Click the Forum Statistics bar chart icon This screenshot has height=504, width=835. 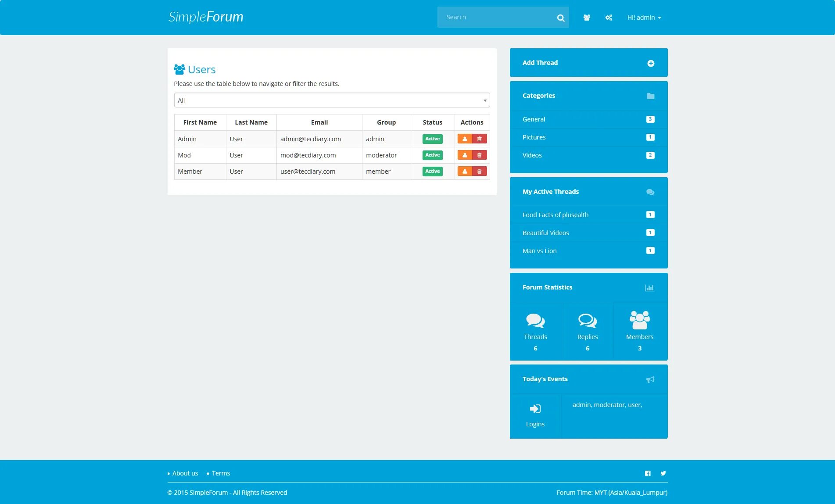649,288
